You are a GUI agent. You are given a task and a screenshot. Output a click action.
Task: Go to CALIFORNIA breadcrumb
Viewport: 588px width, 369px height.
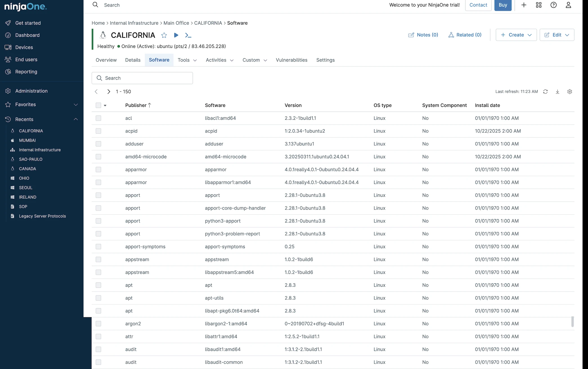pyautogui.click(x=208, y=23)
